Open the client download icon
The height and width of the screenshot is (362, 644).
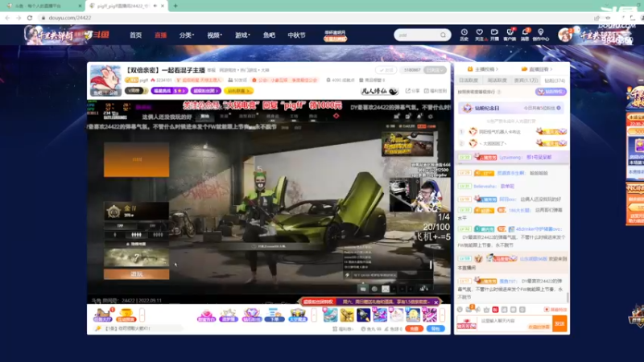click(x=510, y=35)
